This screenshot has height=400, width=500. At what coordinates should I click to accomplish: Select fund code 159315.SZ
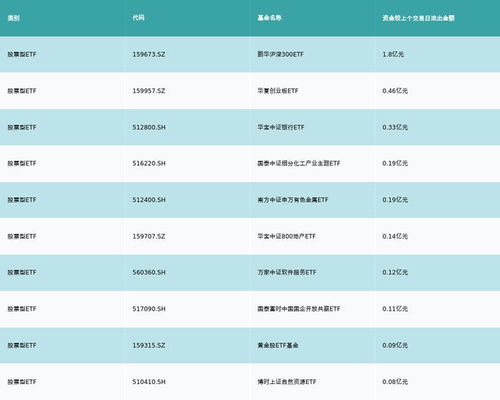(149, 345)
